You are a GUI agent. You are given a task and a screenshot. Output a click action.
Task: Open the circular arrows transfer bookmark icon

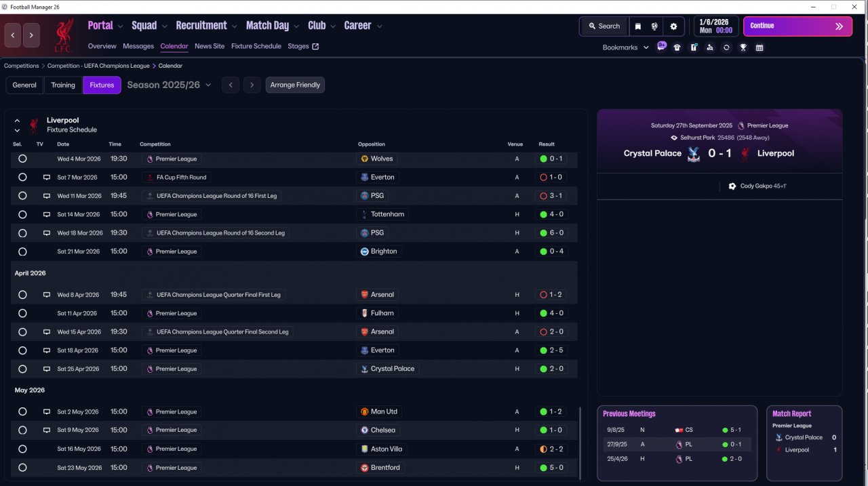(726, 47)
